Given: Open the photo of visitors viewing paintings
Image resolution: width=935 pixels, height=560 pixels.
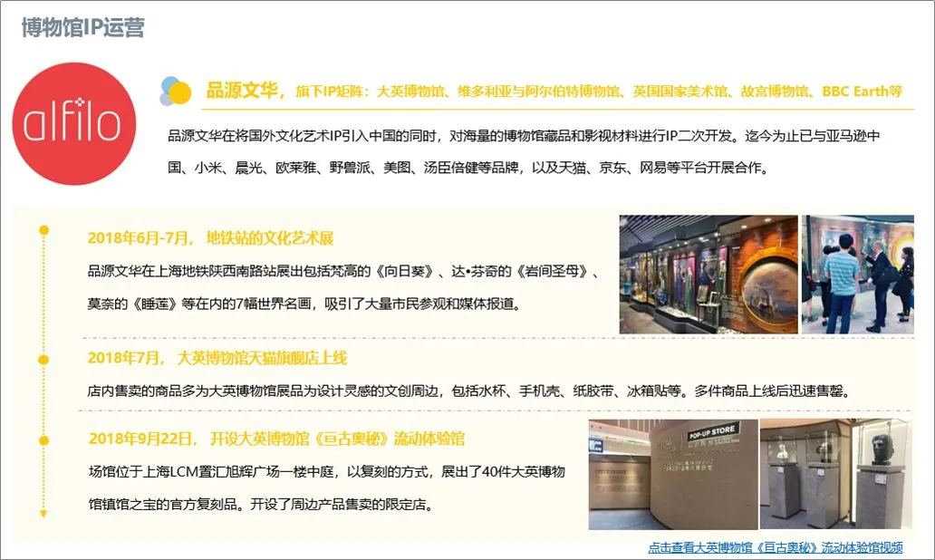Looking at the screenshot, I should pos(857,275).
